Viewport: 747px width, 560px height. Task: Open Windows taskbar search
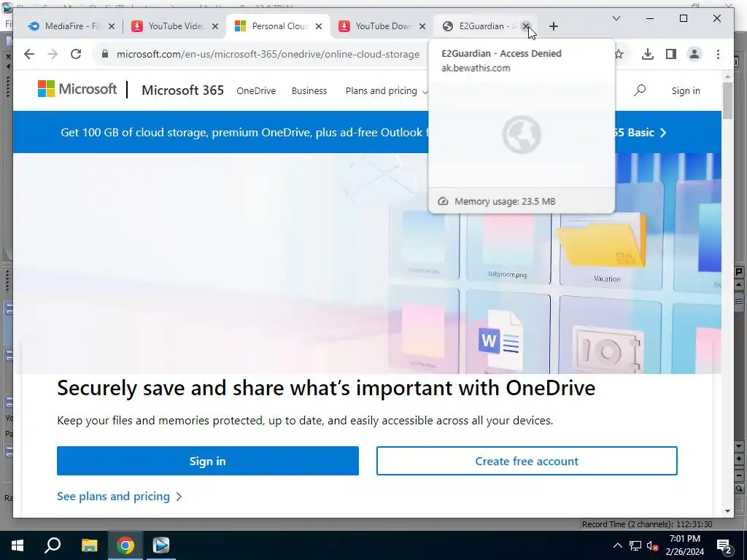(53, 545)
